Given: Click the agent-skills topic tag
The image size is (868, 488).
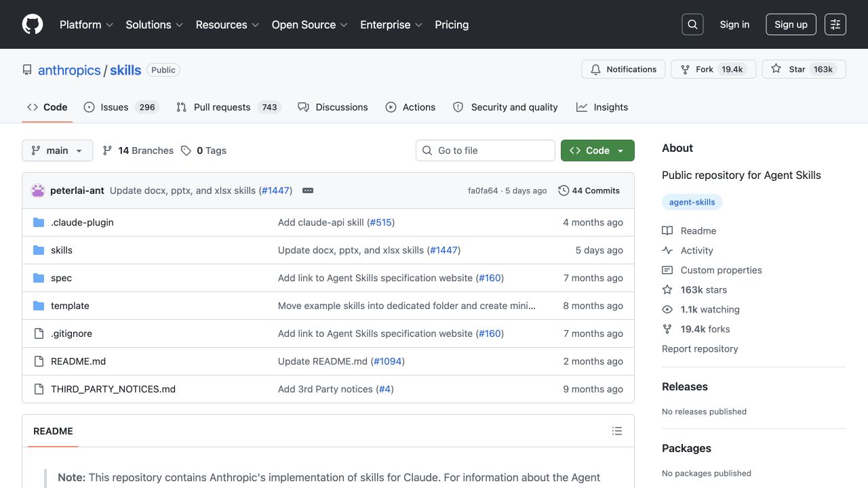Looking at the screenshot, I should [692, 202].
